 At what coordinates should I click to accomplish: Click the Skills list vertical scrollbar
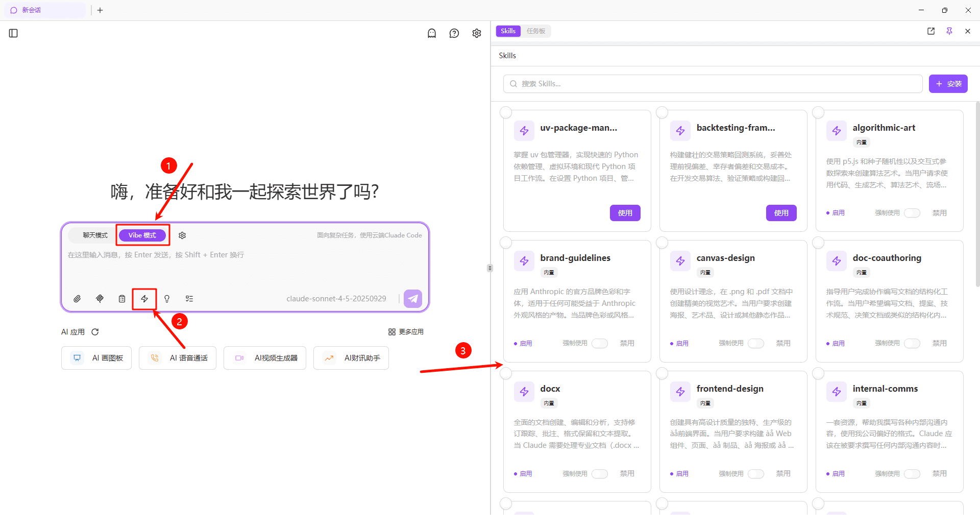tap(977, 194)
